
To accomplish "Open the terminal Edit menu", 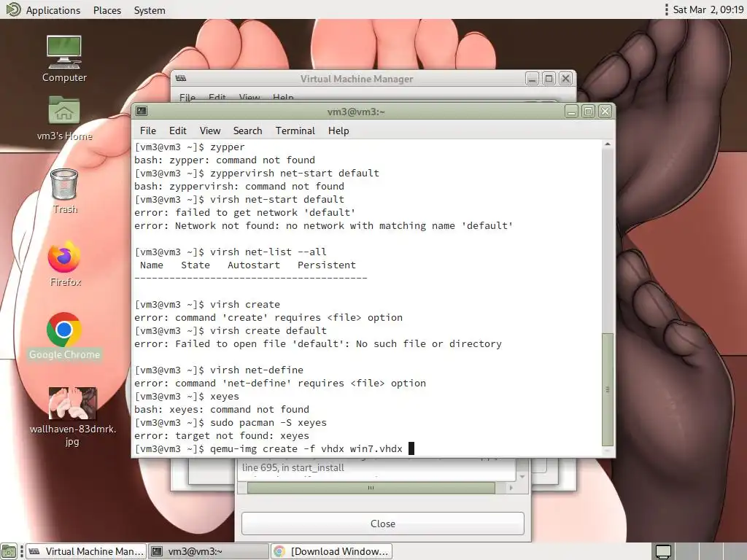I will (x=178, y=131).
